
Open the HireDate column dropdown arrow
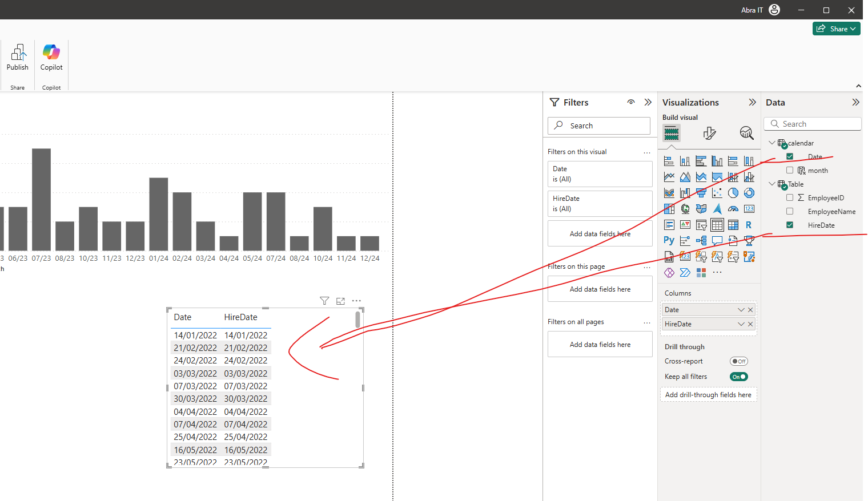[x=741, y=324]
